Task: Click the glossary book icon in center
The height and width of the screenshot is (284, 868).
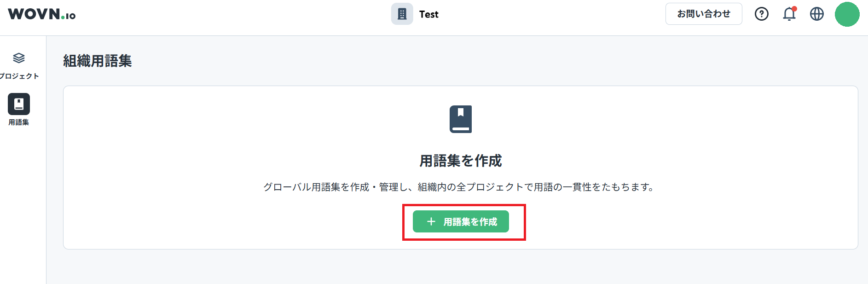Action: point(461,118)
